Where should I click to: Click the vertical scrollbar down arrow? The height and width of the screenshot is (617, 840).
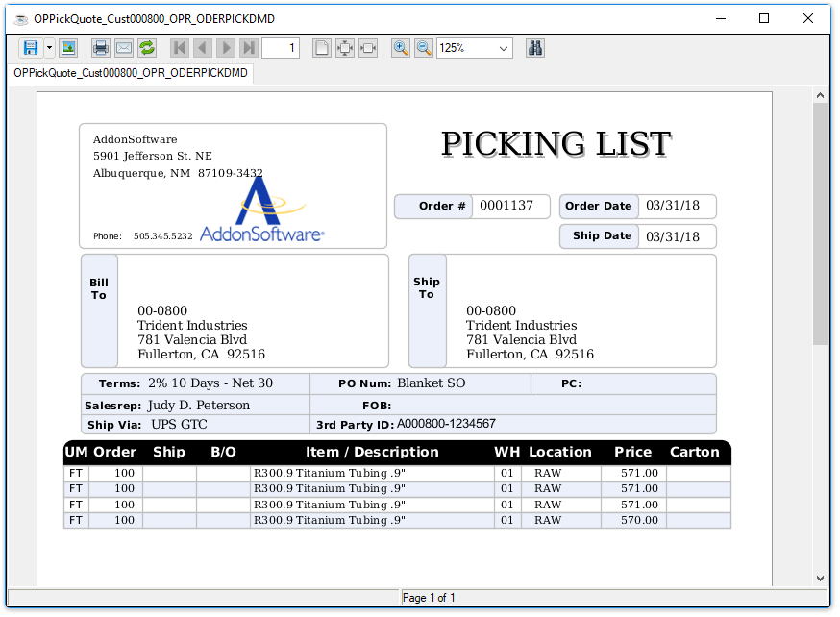click(820, 579)
